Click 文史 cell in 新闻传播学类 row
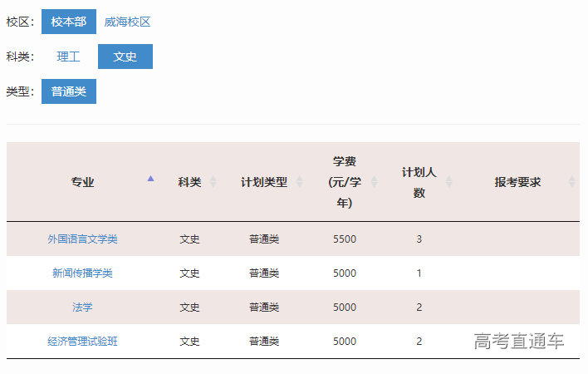 coord(189,273)
